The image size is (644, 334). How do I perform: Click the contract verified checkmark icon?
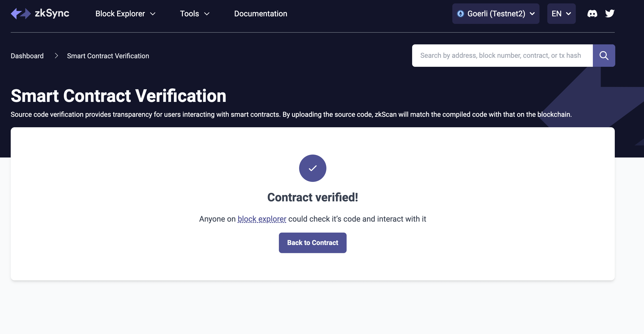(313, 168)
